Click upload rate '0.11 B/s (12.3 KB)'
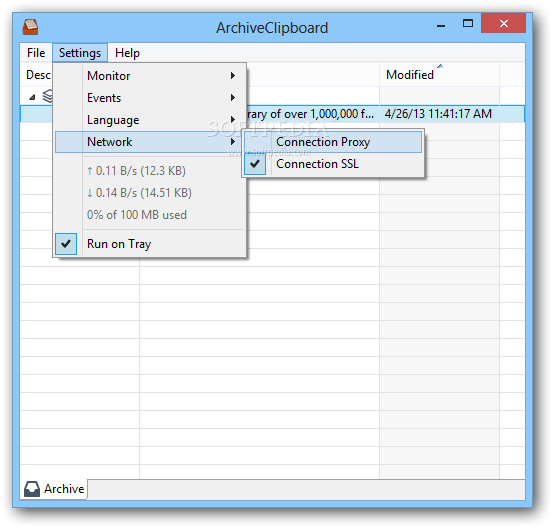This screenshot has height=528, width=553. tap(136, 171)
